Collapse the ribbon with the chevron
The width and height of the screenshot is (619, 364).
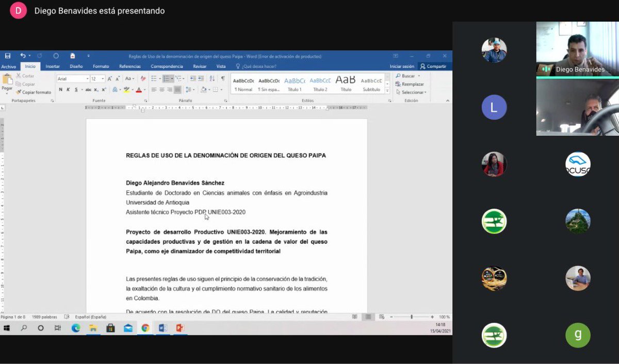(x=447, y=101)
